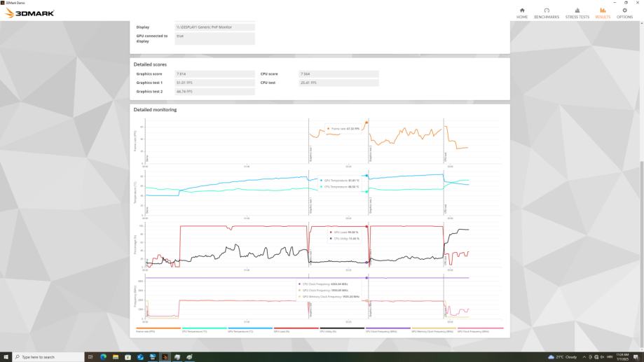This screenshot has height=362, width=644.
Task: Switch to the 3DMark taskbar icon
Action: click(x=165, y=357)
